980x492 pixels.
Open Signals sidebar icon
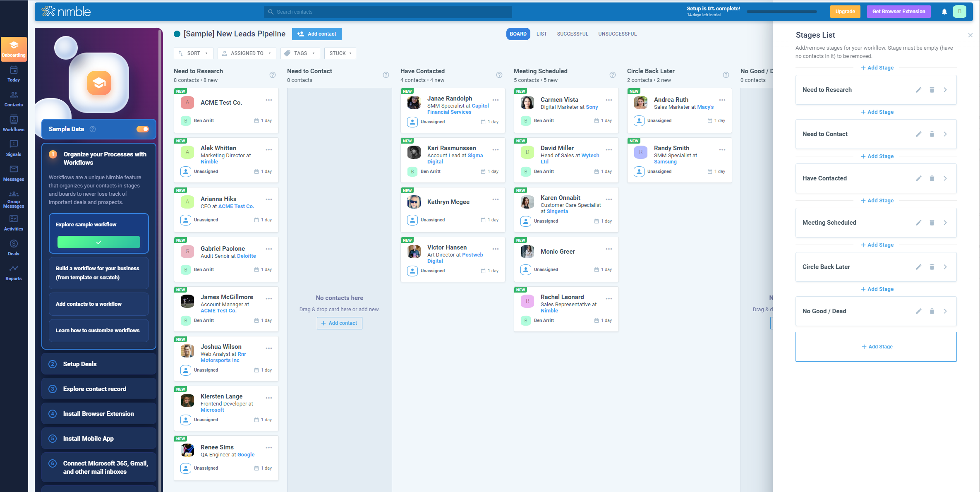coord(14,149)
